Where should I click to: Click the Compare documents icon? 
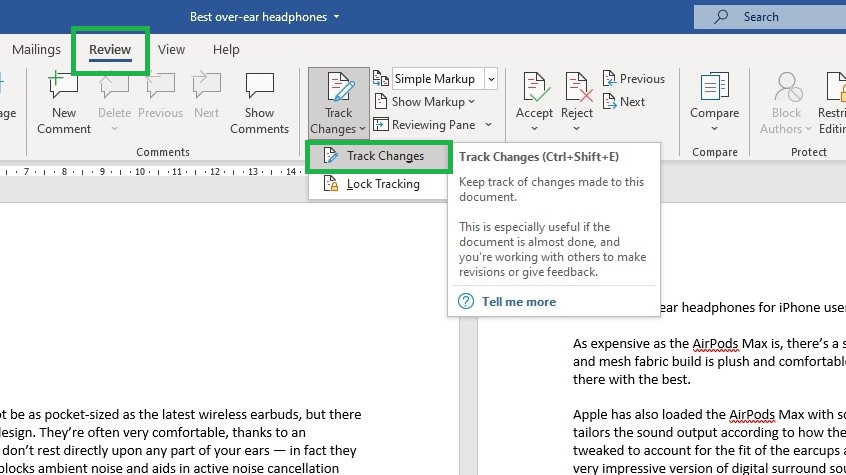click(x=714, y=87)
